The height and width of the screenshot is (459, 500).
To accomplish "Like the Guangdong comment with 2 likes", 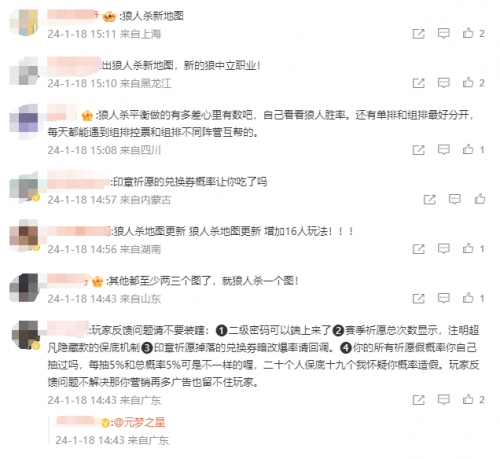I will (468, 399).
